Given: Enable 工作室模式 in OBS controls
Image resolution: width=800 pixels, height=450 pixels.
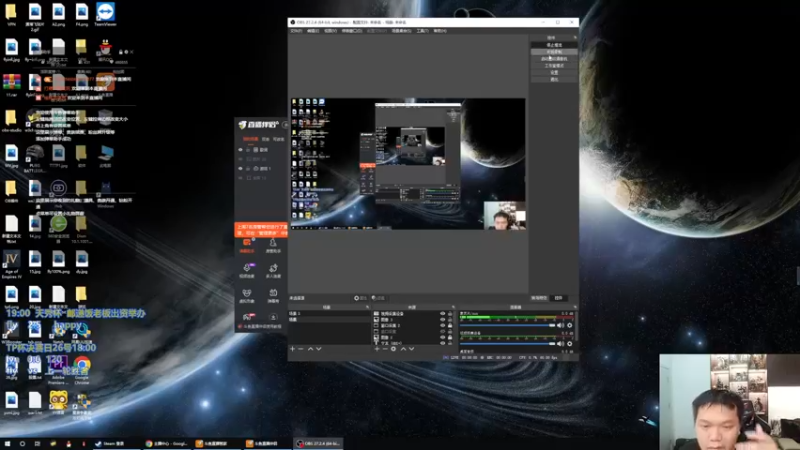Looking at the screenshot, I should pos(554,65).
